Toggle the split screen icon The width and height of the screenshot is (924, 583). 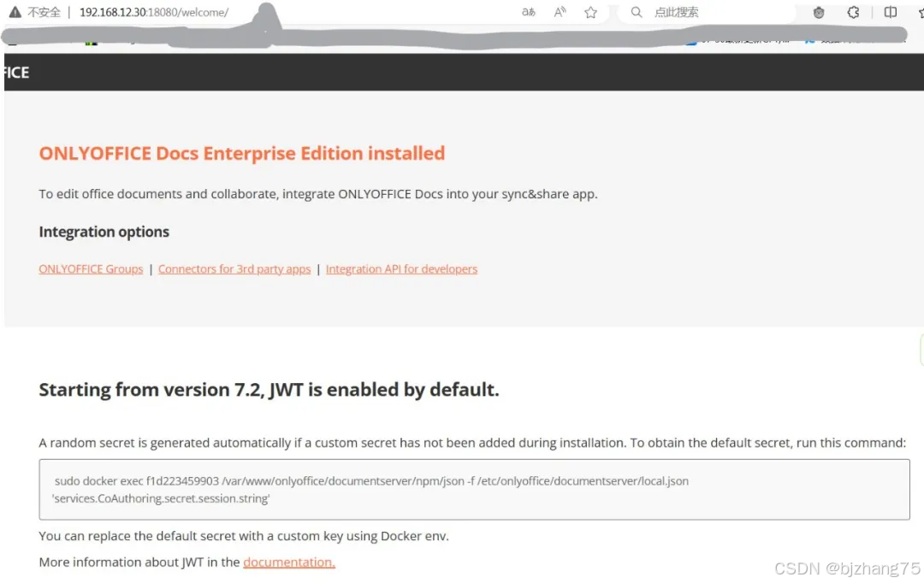pyautogui.click(x=891, y=12)
